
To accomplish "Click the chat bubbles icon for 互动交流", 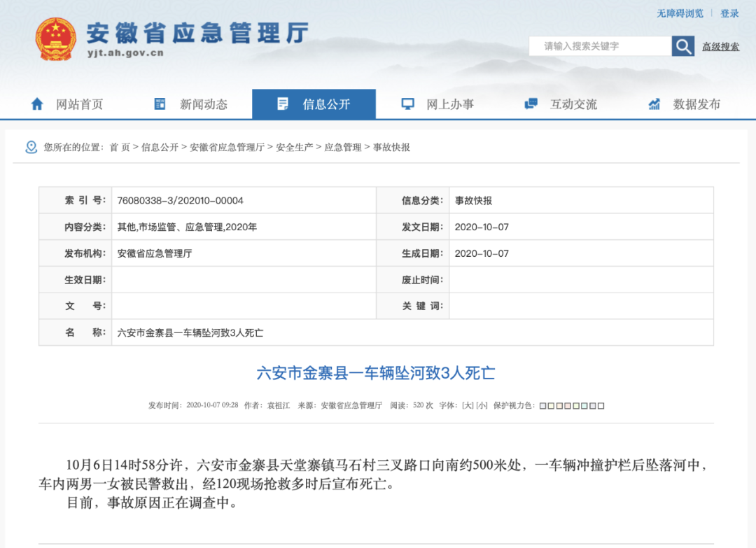I will pyautogui.click(x=531, y=104).
